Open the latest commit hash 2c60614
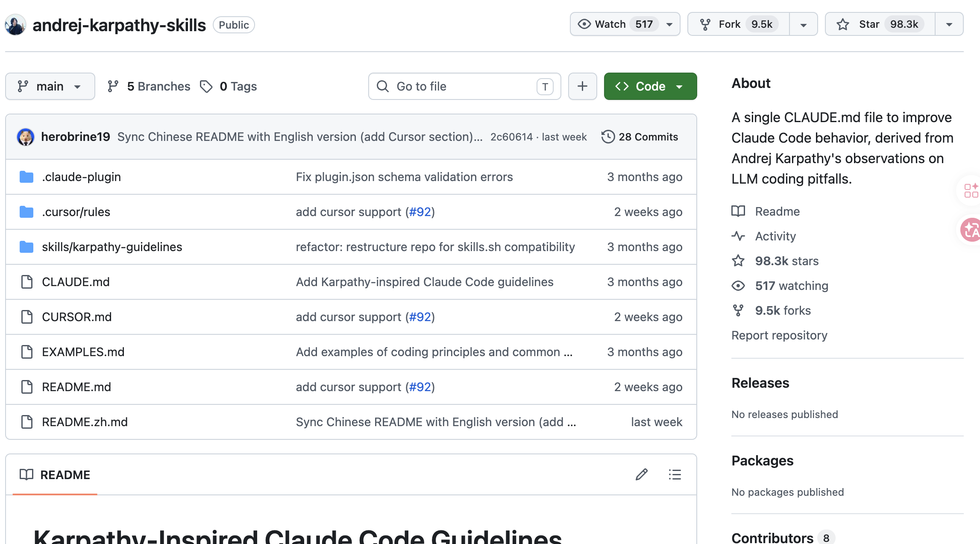The width and height of the screenshot is (980, 544). click(511, 137)
